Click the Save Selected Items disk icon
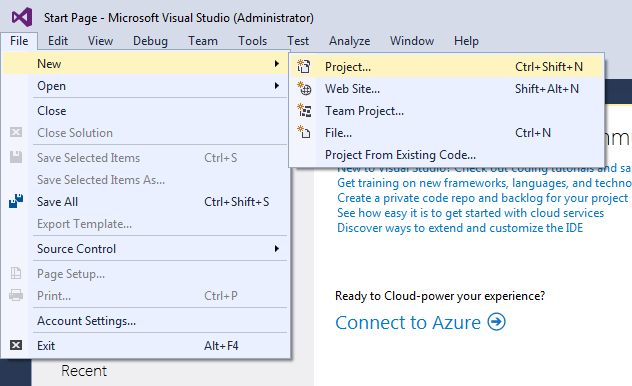Image resolution: width=632 pixels, height=386 pixels. 16,157
